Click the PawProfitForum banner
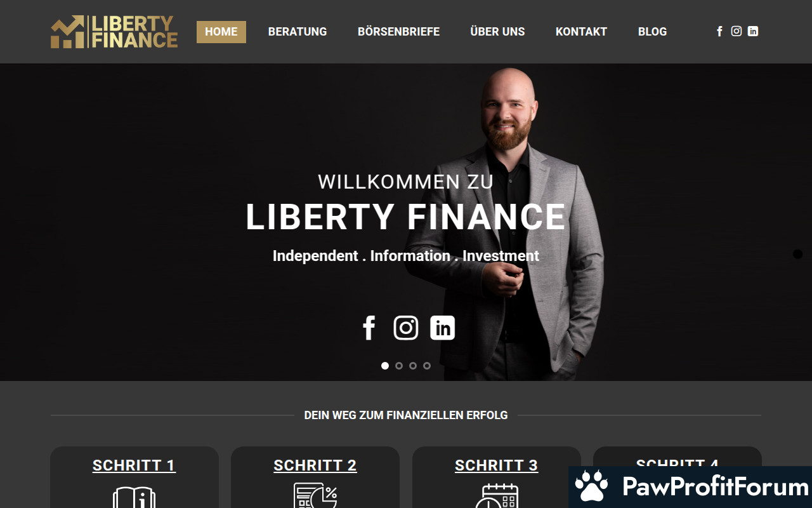This screenshot has width=812, height=508. 690,487
